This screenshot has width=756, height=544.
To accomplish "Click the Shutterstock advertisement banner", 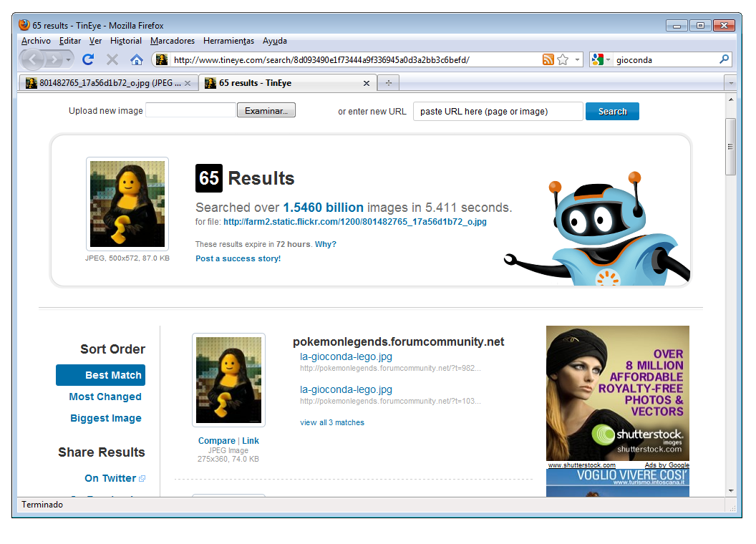I will (618, 393).
